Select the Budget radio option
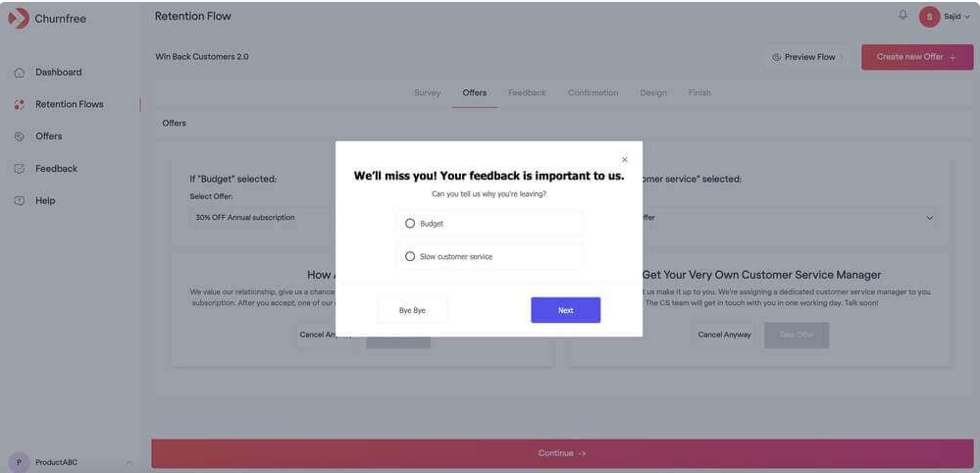 point(410,224)
